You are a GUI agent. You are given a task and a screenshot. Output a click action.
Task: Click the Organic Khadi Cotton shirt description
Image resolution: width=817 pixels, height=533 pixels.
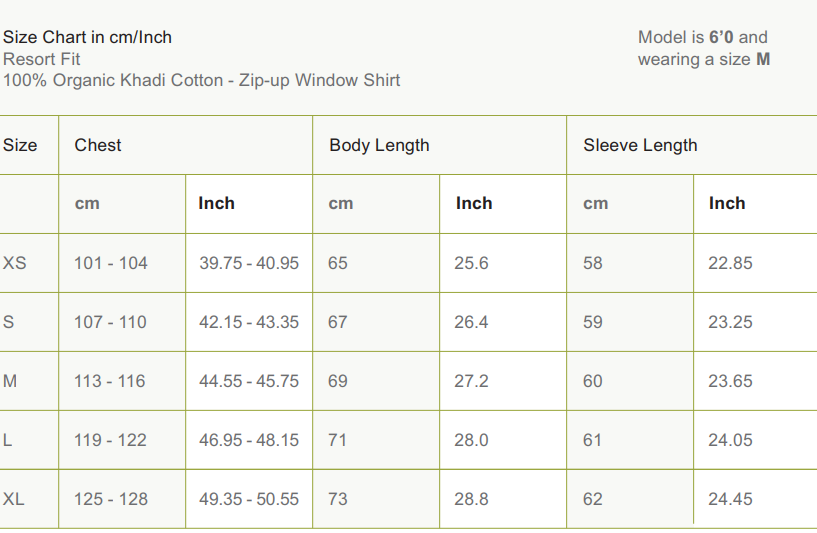click(201, 80)
